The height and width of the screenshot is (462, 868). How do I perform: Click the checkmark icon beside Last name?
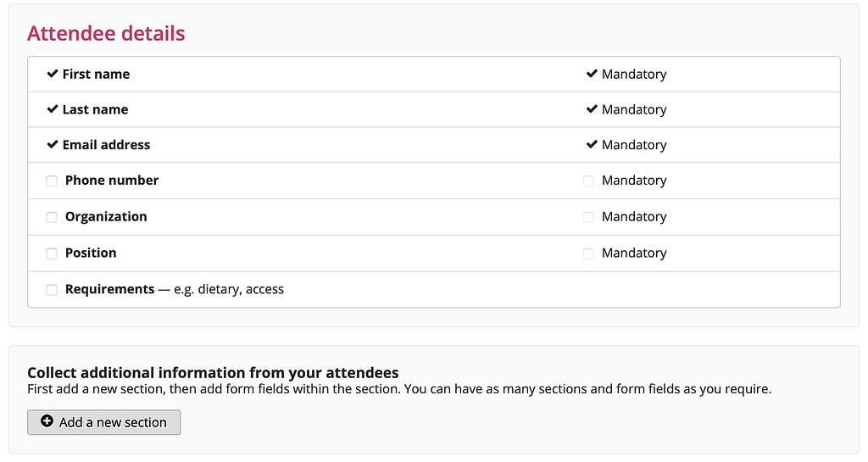53,109
